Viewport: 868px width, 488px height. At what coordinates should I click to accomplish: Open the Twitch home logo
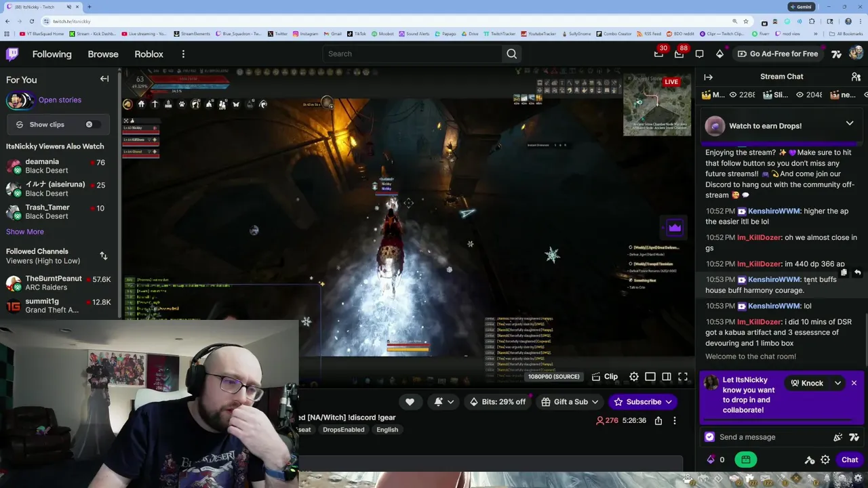[x=12, y=54]
